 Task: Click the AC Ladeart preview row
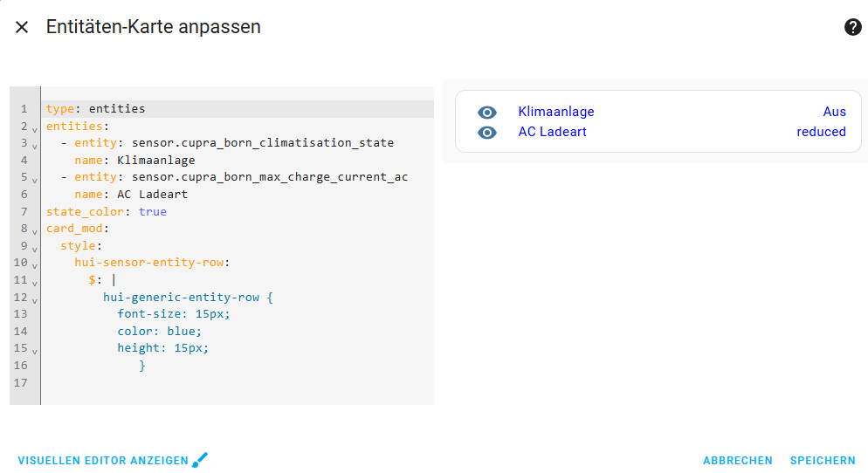click(x=553, y=132)
